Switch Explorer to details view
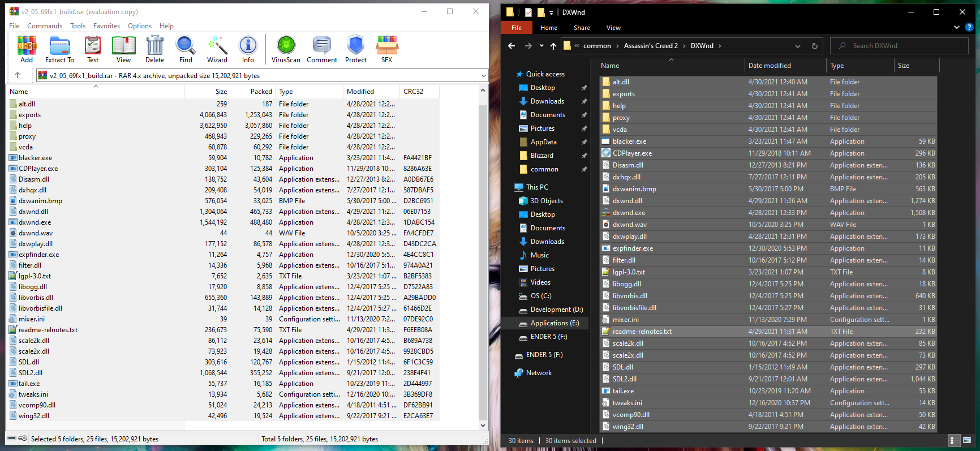 click(953, 440)
